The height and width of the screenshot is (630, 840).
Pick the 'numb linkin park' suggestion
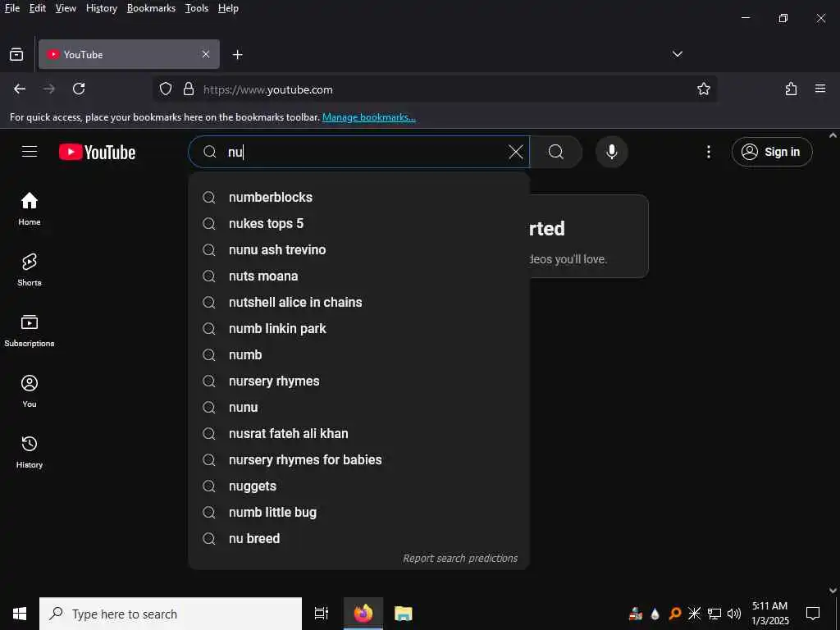tap(359, 328)
